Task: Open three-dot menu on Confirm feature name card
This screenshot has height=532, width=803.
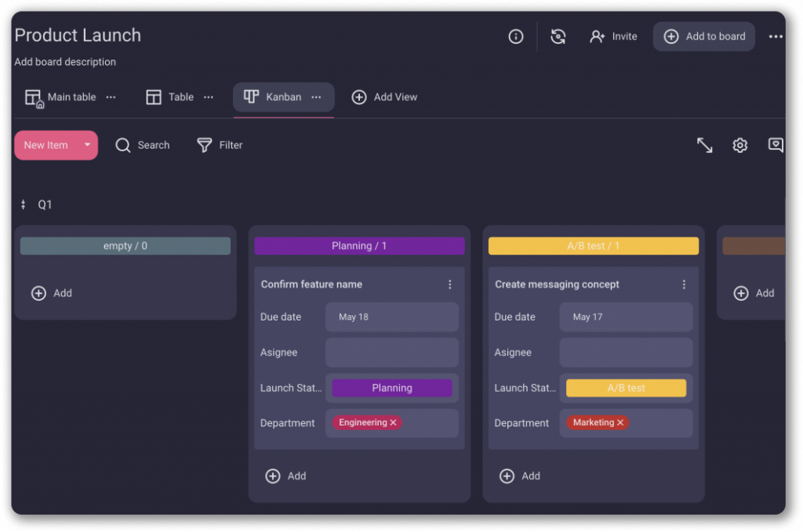Action: [450, 284]
